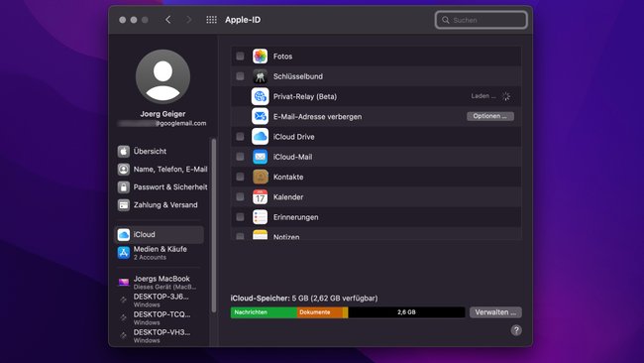The height and width of the screenshot is (363, 644).
Task: Click the MacBook icon for Joergs MacBook
Action: point(124,282)
